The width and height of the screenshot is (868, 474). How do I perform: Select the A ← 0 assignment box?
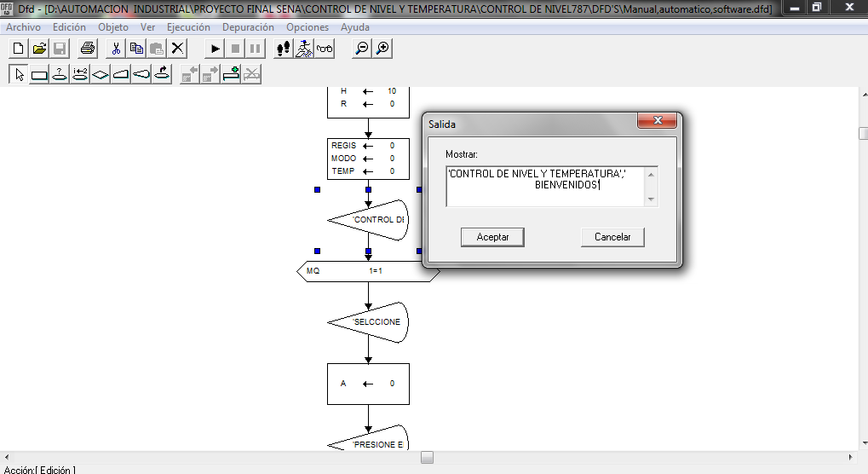click(368, 384)
